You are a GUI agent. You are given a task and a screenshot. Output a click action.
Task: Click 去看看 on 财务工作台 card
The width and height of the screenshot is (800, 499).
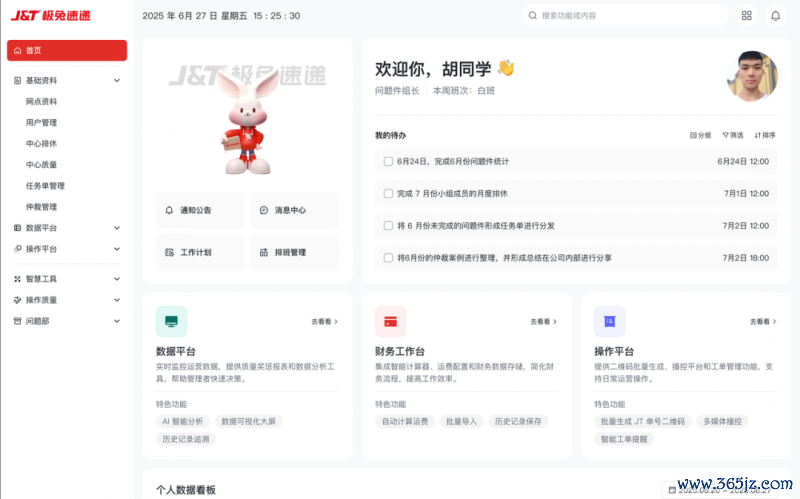click(543, 321)
